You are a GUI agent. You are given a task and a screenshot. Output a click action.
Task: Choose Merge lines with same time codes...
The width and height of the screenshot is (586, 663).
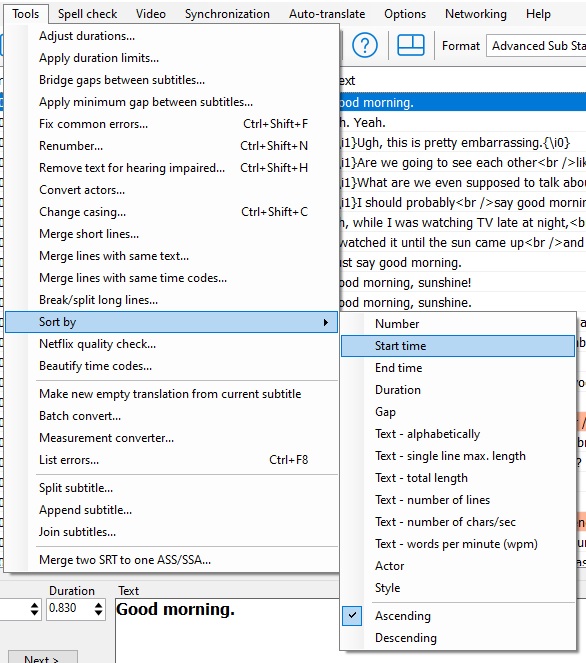click(x=172, y=278)
